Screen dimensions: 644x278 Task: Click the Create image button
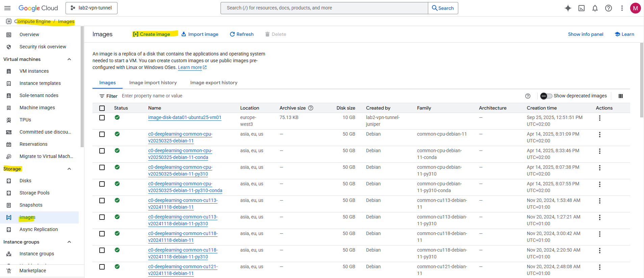coord(152,34)
